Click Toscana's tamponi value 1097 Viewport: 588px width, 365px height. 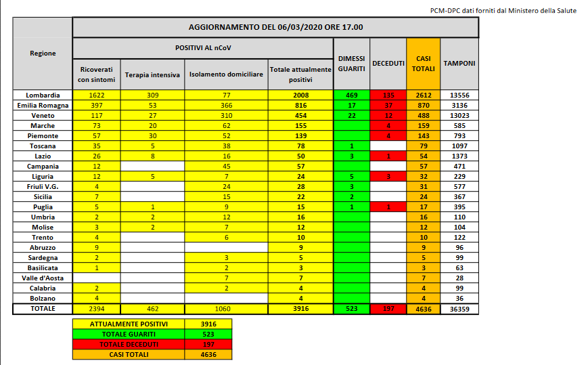pos(459,146)
